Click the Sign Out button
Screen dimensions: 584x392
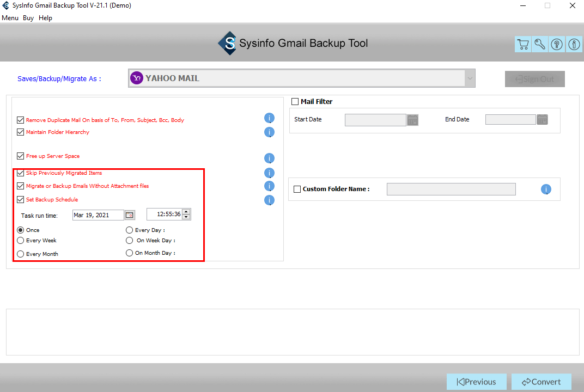tap(535, 79)
